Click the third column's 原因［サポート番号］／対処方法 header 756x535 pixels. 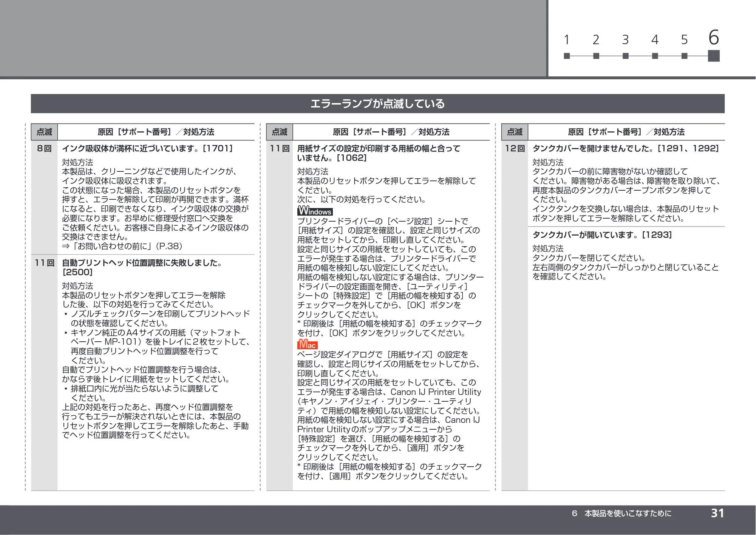pyautogui.click(x=626, y=132)
